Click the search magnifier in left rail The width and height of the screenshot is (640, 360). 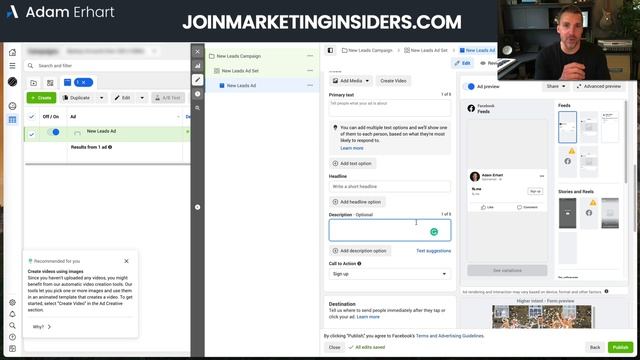tap(12, 325)
